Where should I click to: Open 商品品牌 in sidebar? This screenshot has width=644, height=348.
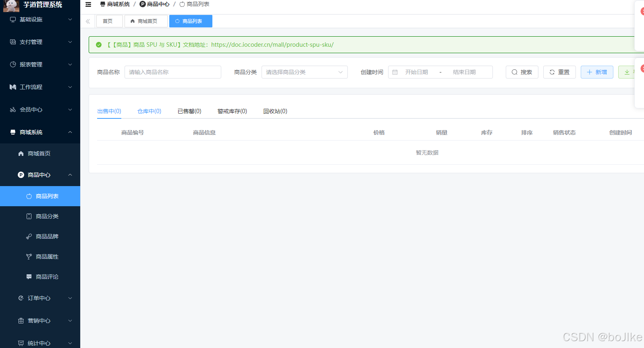[x=47, y=236]
